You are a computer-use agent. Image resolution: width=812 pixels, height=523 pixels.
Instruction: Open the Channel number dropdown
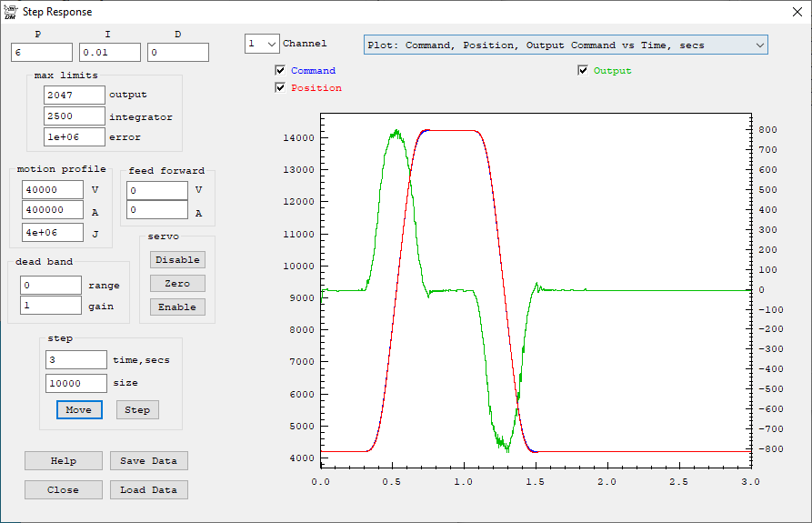pos(262,44)
